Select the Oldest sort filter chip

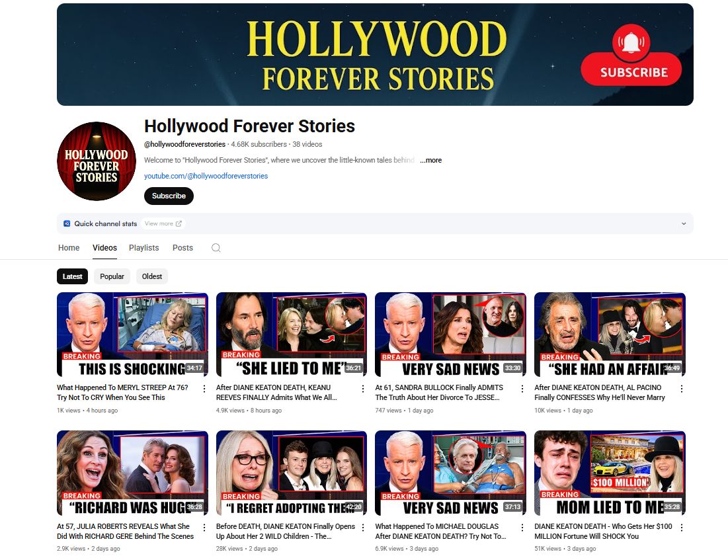[152, 276]
